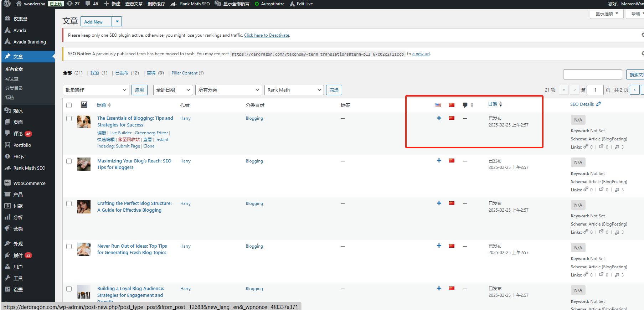Open WooCommerce in the sidebar menu
644x310 pixels.
(29, 183)
